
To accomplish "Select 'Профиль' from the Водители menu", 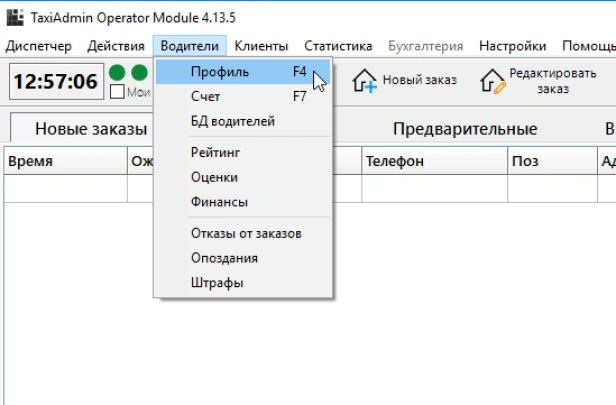I will (219, 72).
